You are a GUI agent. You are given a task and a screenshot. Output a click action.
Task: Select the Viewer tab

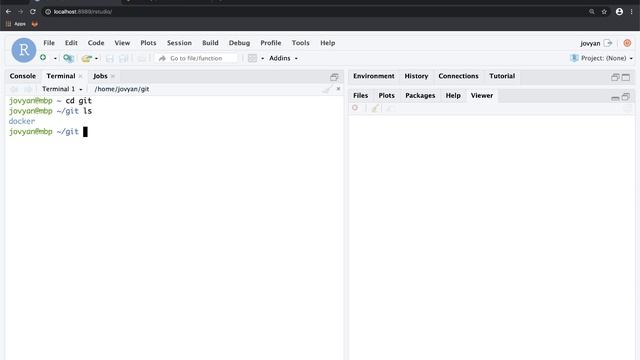pyautogui.click(x=482, y=96)
